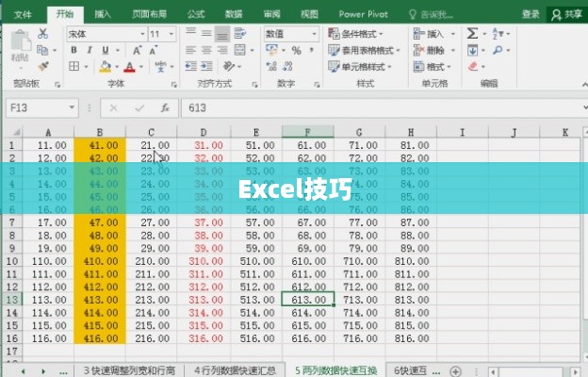
Task: Decrease decimal places
Action: pos(287,66)
